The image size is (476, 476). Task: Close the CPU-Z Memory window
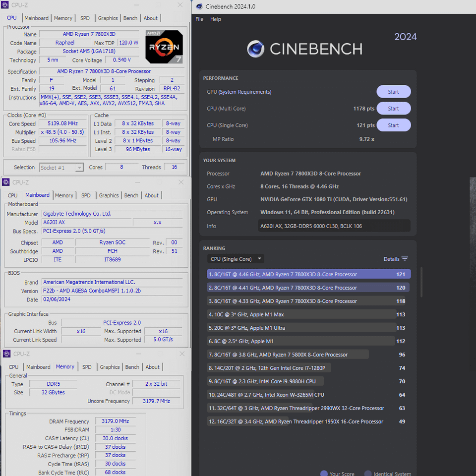(182, 354)
